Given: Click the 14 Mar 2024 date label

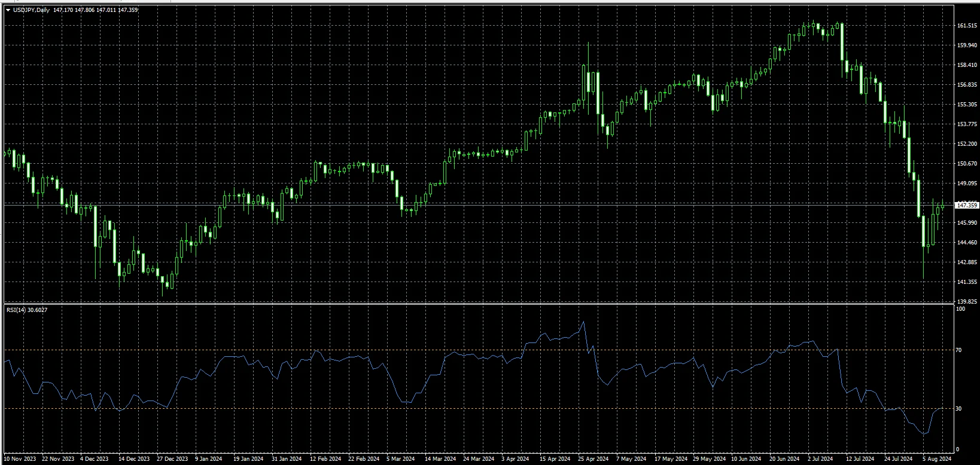Looking at the screenshot, I should [x=440, y=460].
